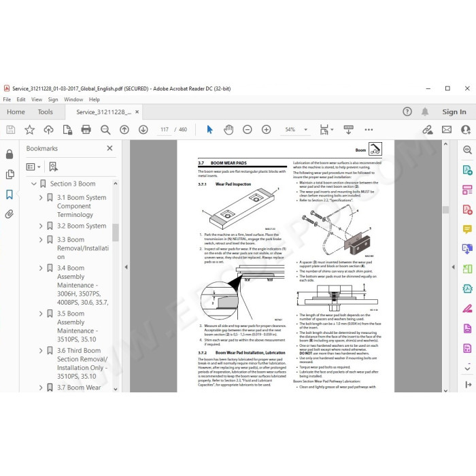Viewport: 476px width, 476px height.
Task: Open the search tool in right pane
Action: pyautogui.click(x=467, y=150)
